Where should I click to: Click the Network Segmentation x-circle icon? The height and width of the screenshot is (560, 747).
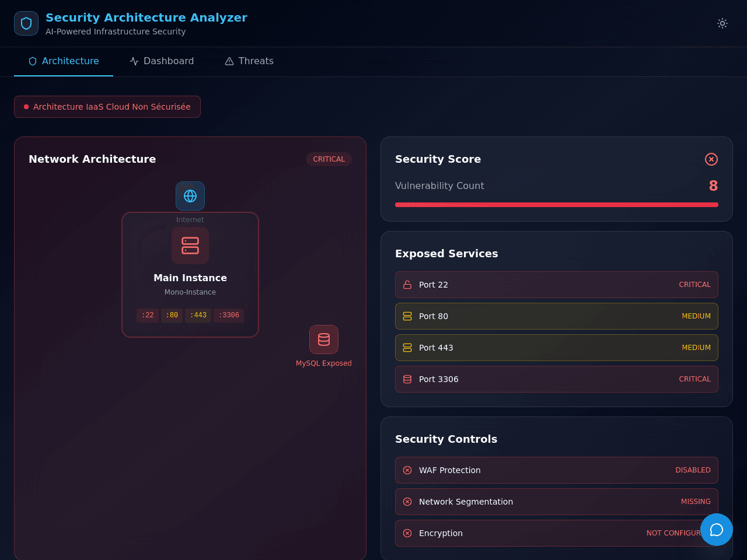pos(407,502)
